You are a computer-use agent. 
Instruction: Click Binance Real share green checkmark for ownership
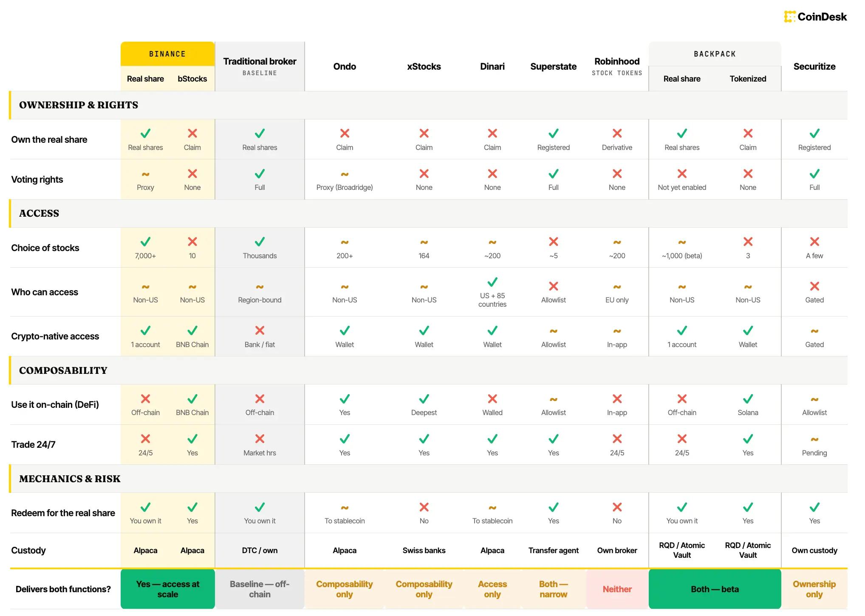145,133
